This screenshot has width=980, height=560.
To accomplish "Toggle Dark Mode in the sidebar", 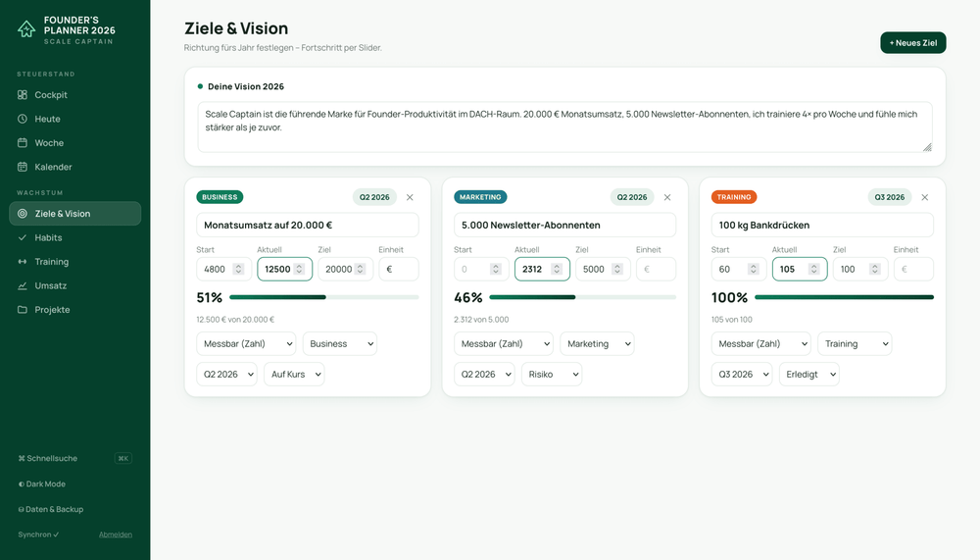I will coord(42,484).
